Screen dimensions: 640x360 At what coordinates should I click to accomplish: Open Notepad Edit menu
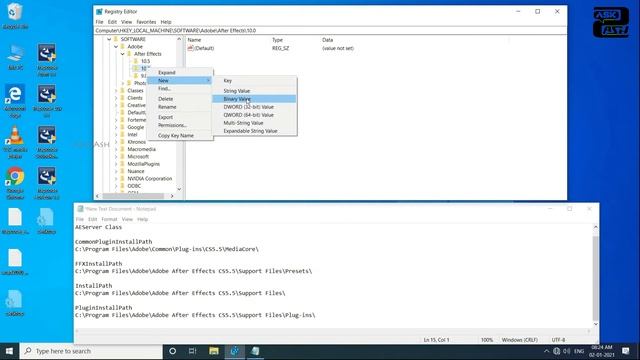93,219
